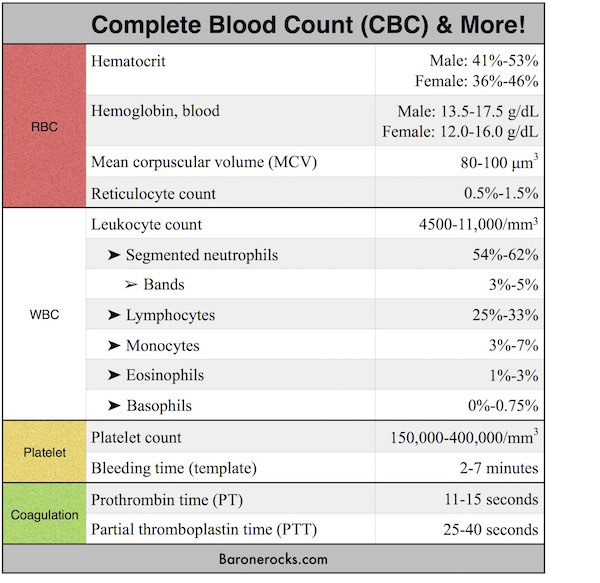Select the yellow Platelet category cell

point(44,452)
